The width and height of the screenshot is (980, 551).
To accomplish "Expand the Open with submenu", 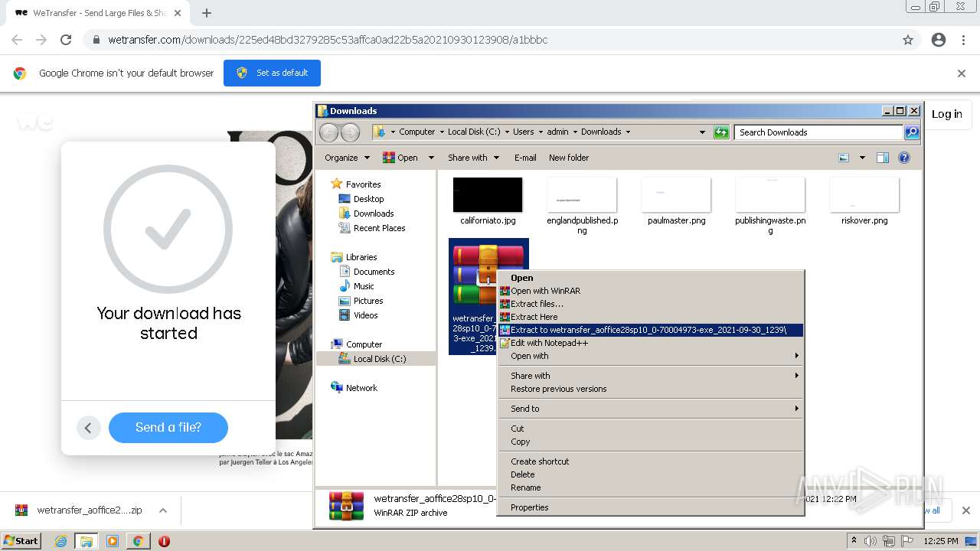I will pyautogui.click(x=650, y=356).
